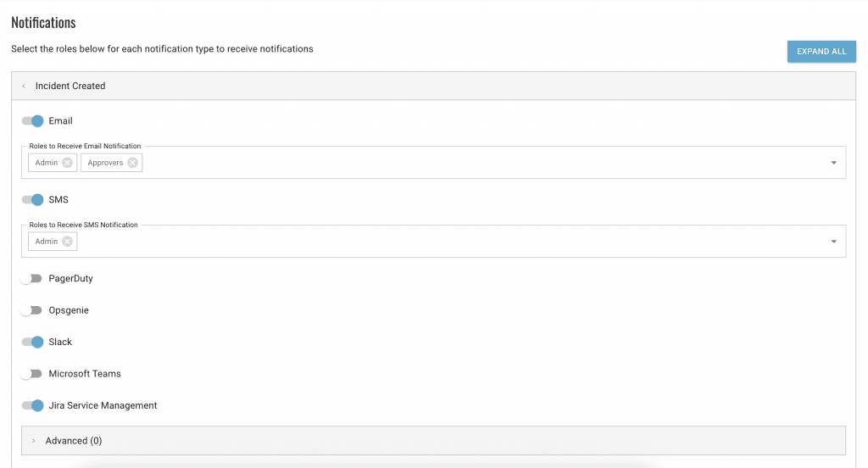
Task: Enable the Opsgenie toggle
Action: point(32,310)
